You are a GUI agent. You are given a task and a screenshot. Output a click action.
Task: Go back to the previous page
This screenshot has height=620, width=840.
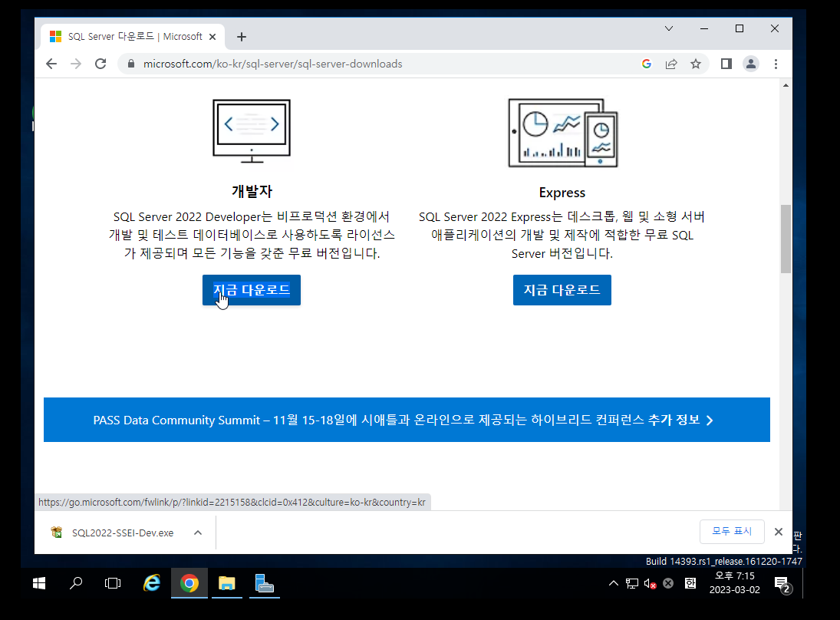pos(51,64)
